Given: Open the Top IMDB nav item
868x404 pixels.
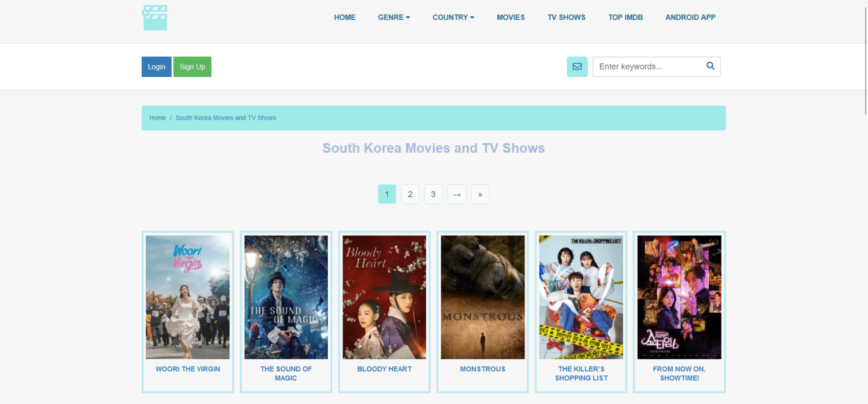Looking at the screenshot, I should 626,18.
